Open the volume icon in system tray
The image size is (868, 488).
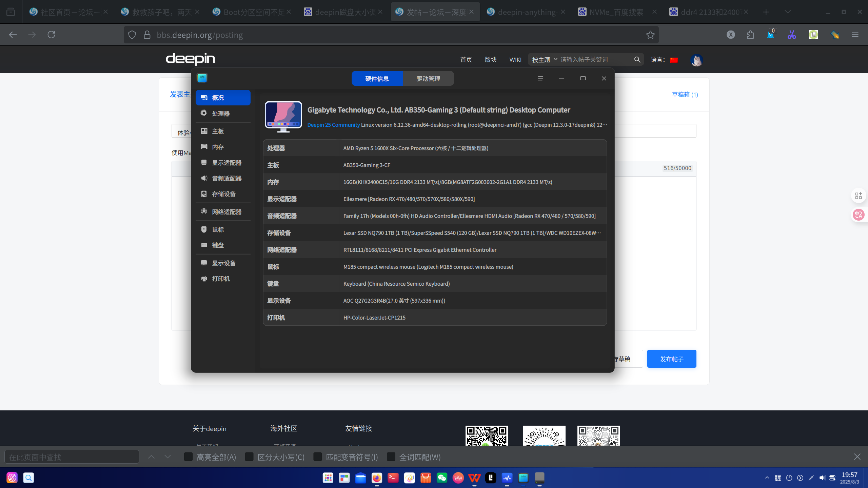coord(822,478)
